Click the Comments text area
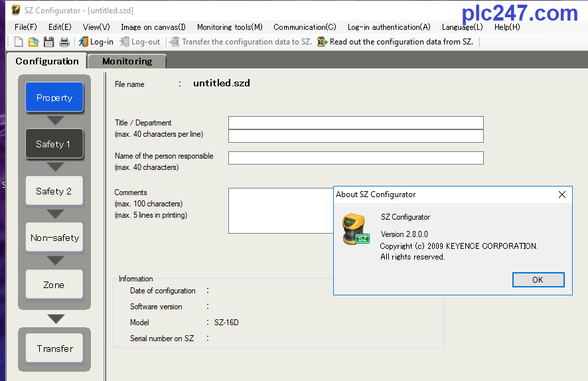This screenshot has width=588, height=381. pos(281,210)
